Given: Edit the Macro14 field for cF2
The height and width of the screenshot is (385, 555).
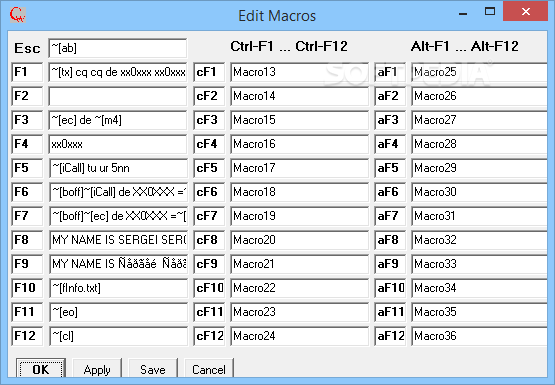Looking at the screenshot, I should point(299,96).
